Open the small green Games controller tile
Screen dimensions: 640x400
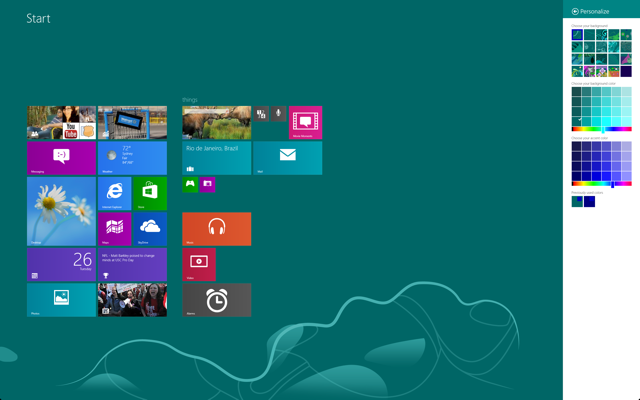click(190, 184)
